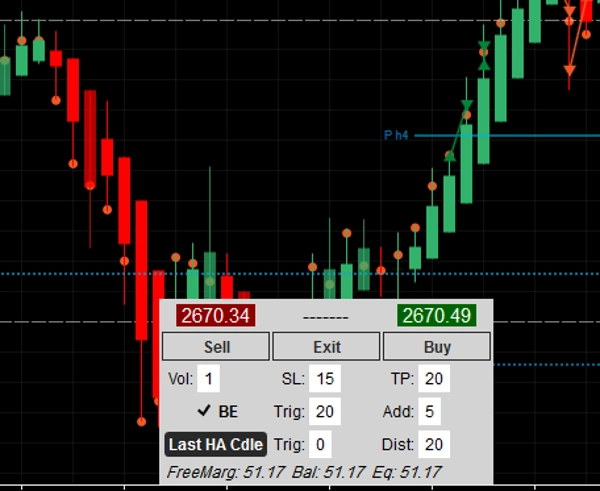Focus the TP value field
The height and width of the screenshot is (491, 600).
click(434, 378)
